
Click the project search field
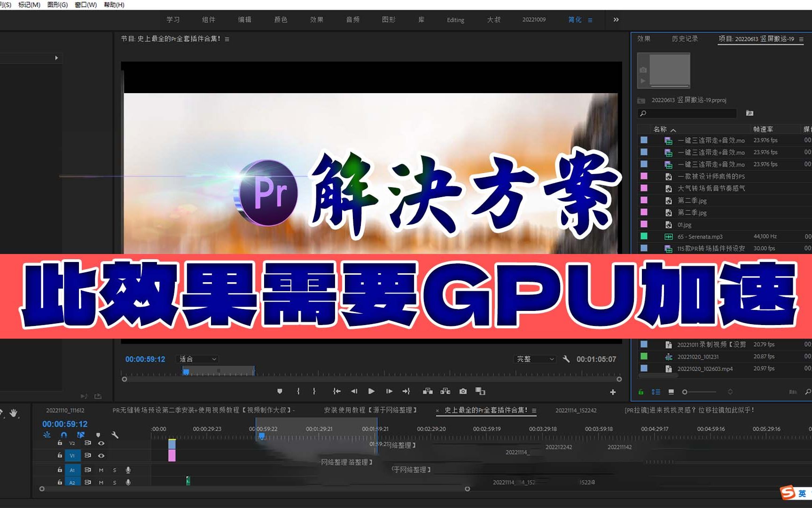coord(687,113)
